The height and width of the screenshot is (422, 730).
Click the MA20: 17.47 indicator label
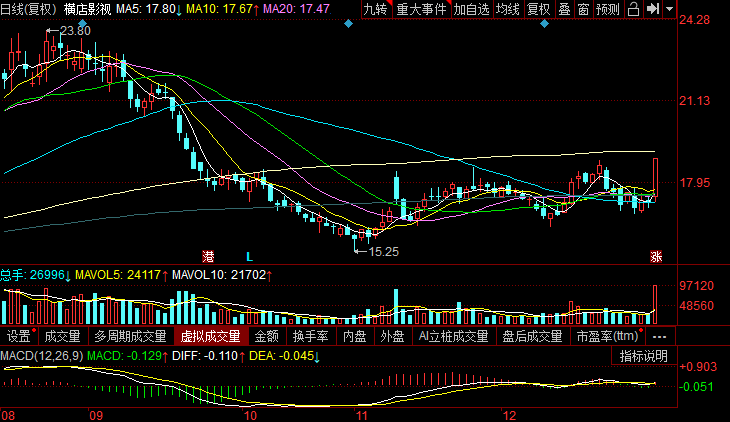[297, 9]
